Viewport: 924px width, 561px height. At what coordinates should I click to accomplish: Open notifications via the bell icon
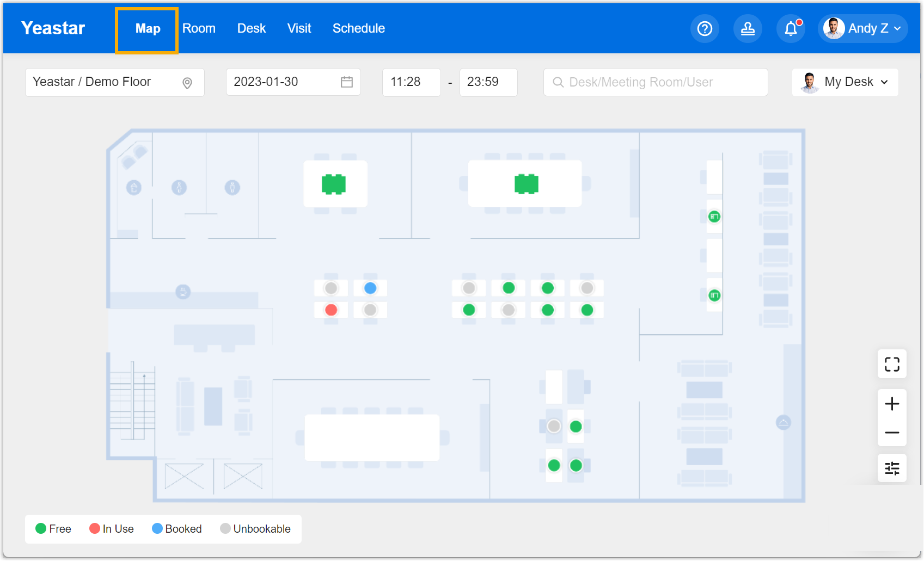pyautogui.click(x=790, y=28)
